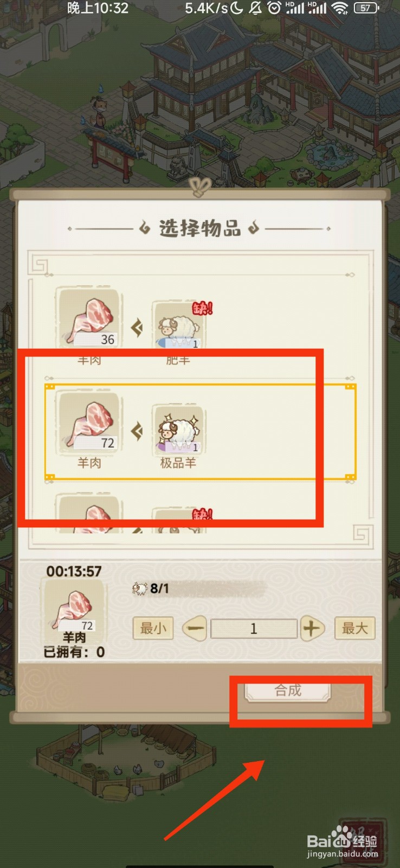This screenshot has width=400, height=868.
Task: Tap the fat sheep 肥羊 ingredient icon
Action: click(x=179, y=325)
